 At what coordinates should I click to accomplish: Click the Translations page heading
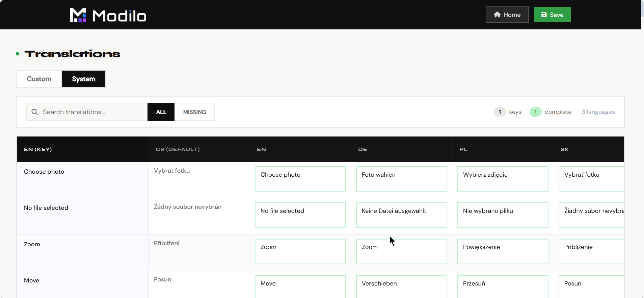point(72,54)
